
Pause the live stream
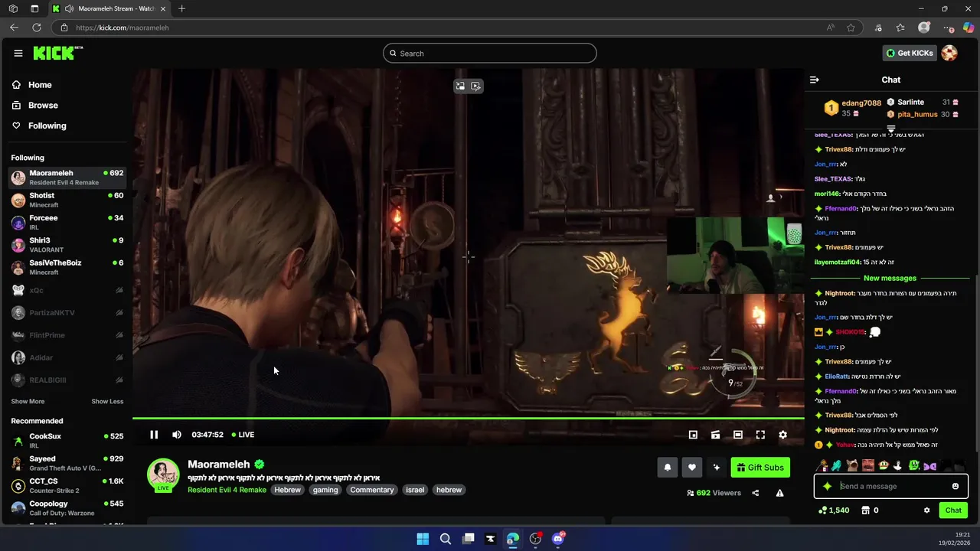click(154, 435)
